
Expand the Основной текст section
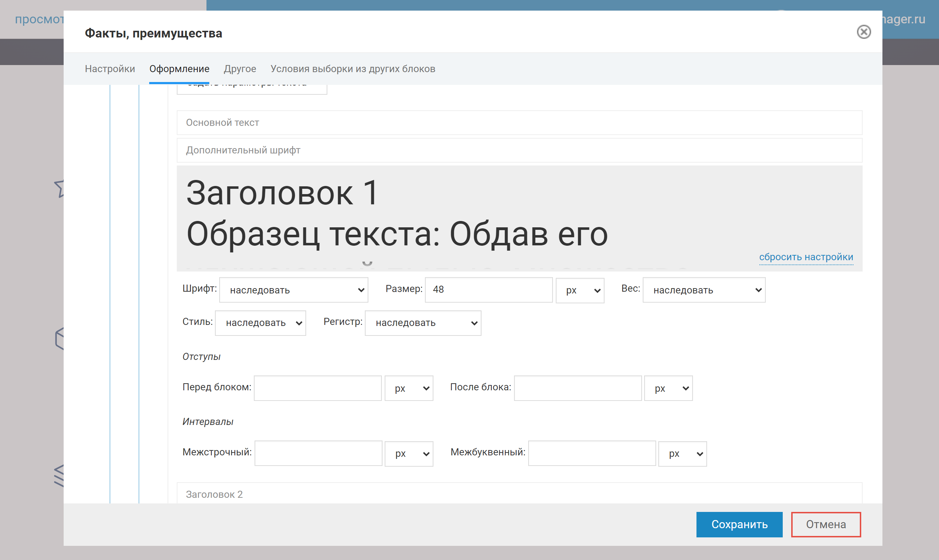pyautogui.click(x=519, y=123)
